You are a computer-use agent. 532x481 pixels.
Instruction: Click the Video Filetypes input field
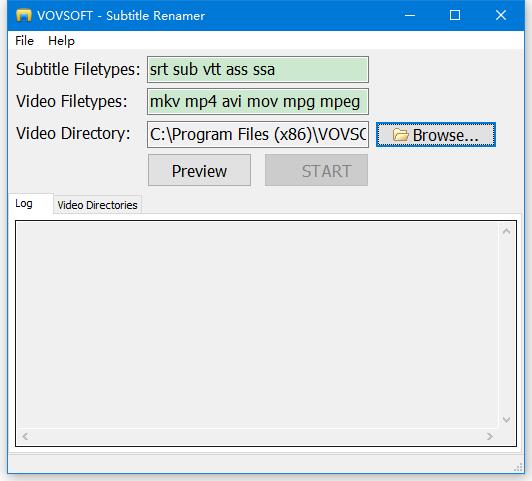coord(258,101)
